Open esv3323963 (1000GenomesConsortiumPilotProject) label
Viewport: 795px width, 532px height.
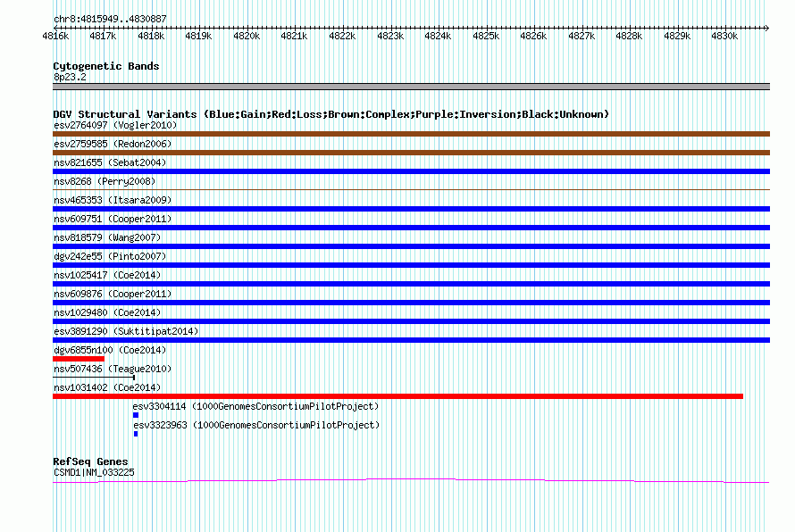(256, 425)
